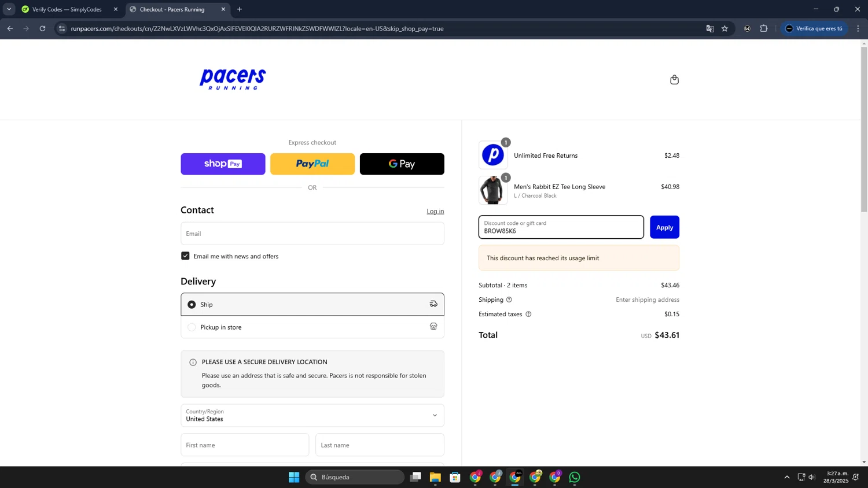Viewport: 868px width, 488px height.
Task: Click the Log in link
Action: coord(435,211)
